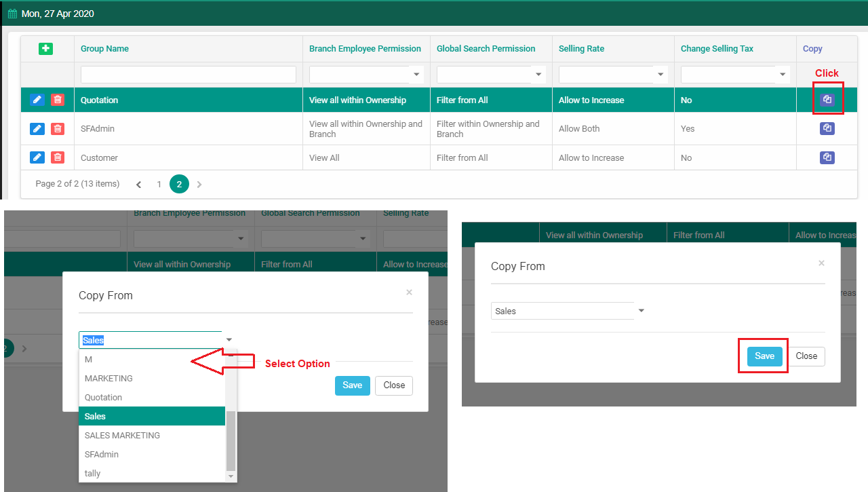Click the copy icon in Quotation row
868x492 pixels.
(827, 100)
